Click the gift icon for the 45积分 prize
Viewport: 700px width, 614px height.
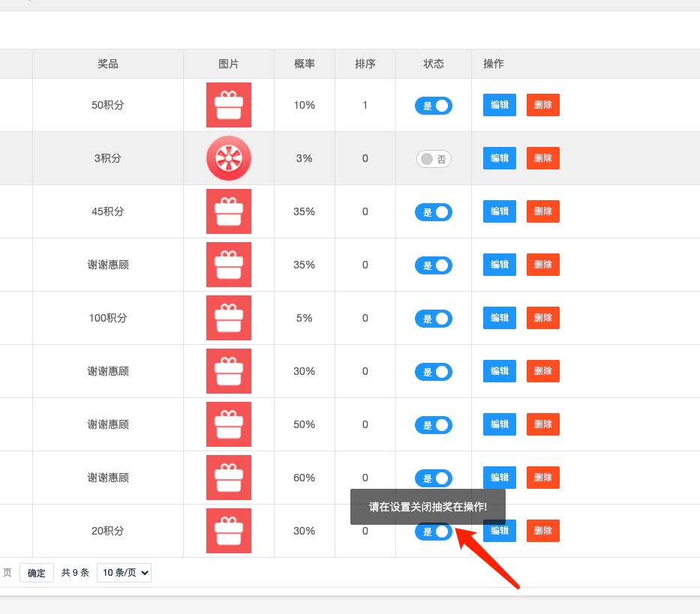point(229,211)
